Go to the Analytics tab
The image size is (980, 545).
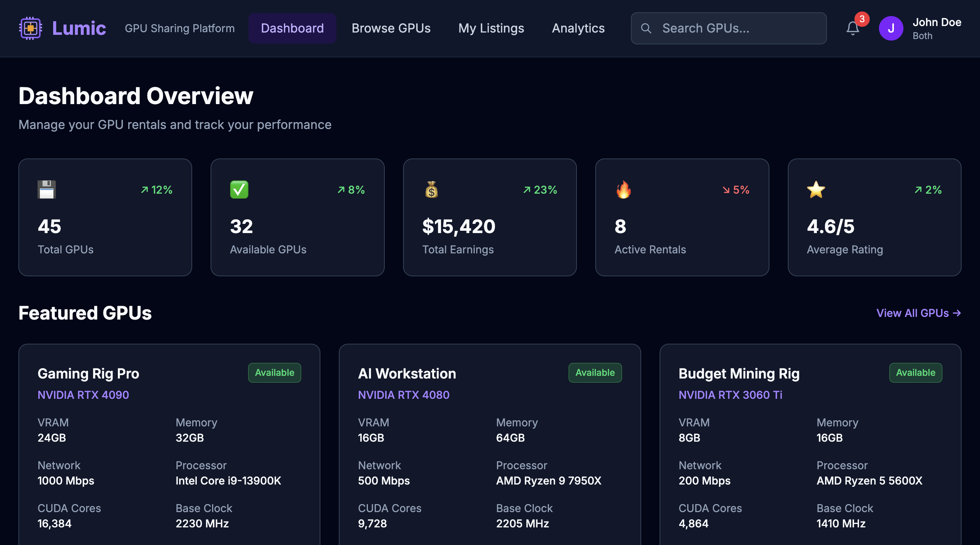[578, 28]
